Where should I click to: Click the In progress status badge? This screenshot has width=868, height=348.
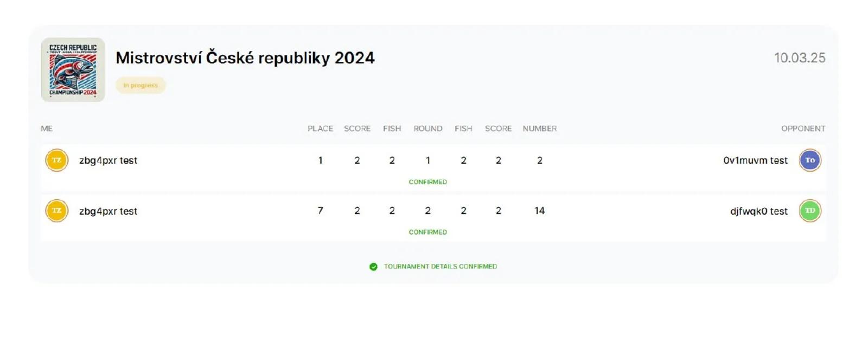[x=141, y=85]
